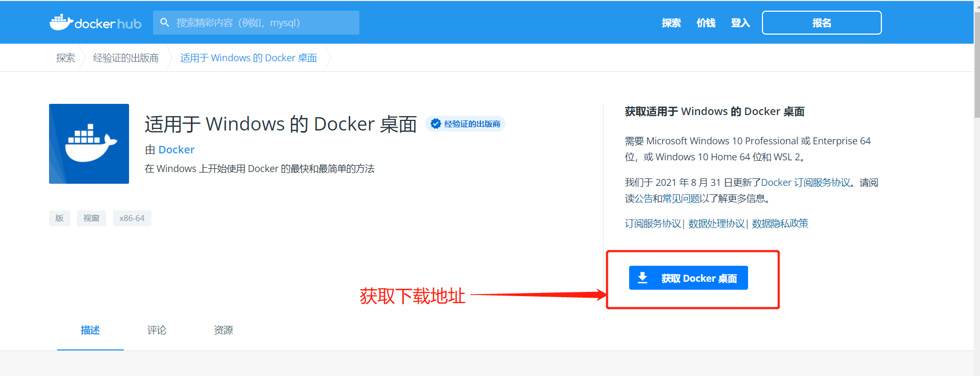Select the x86-64 tag chip

pos(132,218)
